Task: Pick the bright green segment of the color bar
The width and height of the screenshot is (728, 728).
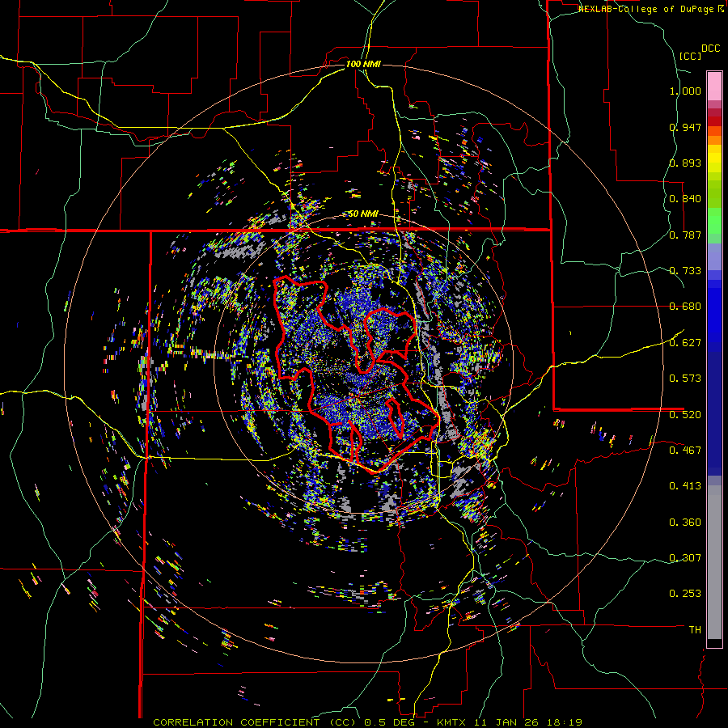Action: click(714, 221)
